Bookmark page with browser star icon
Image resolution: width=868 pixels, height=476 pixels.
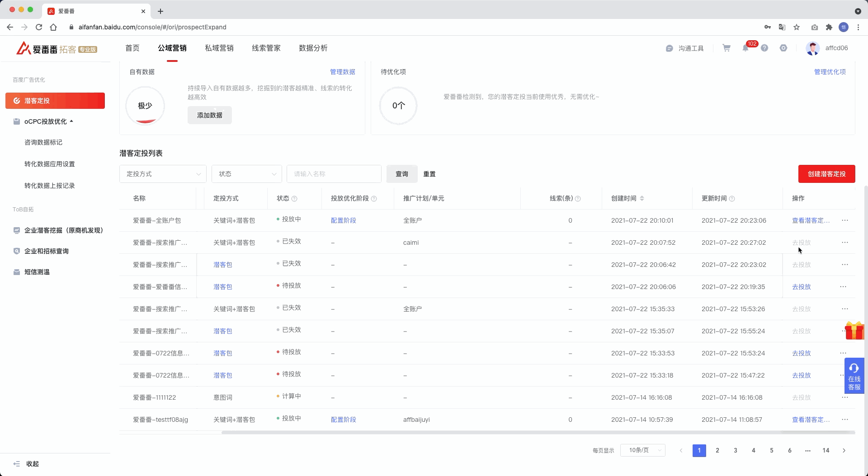click(797, 27)
